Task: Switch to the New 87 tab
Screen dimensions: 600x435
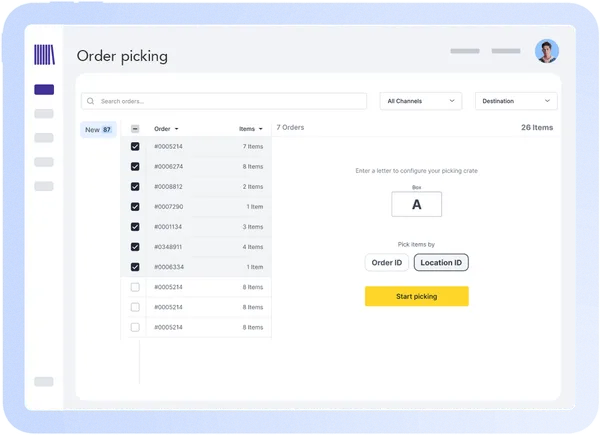Action: click(x=98, y=130)
